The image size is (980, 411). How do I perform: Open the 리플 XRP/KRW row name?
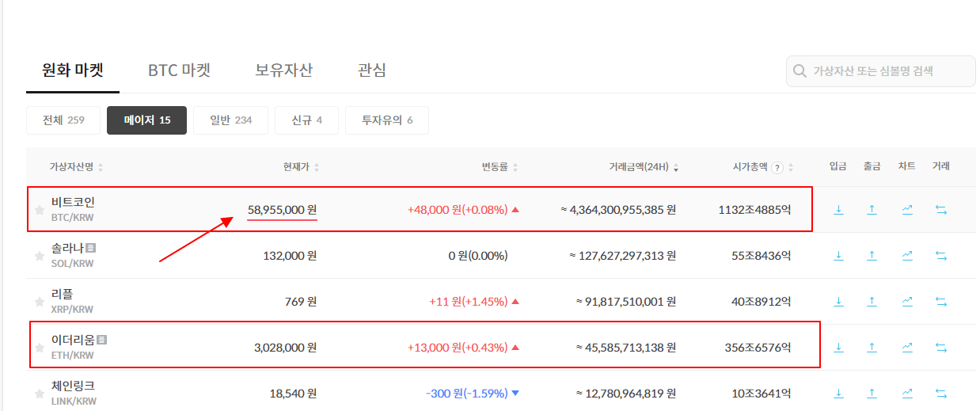click(x=72, y=301)
